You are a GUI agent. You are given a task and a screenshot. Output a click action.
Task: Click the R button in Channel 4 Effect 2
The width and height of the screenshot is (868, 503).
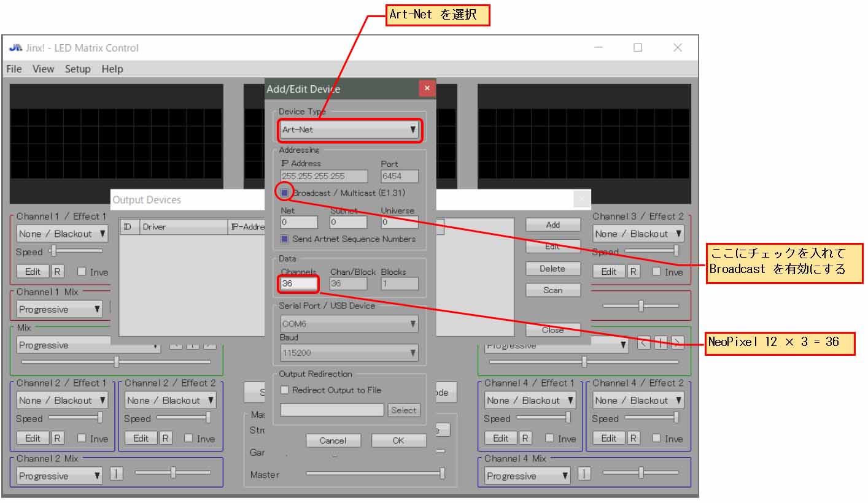pyautogui.click(x=633, y=438)
